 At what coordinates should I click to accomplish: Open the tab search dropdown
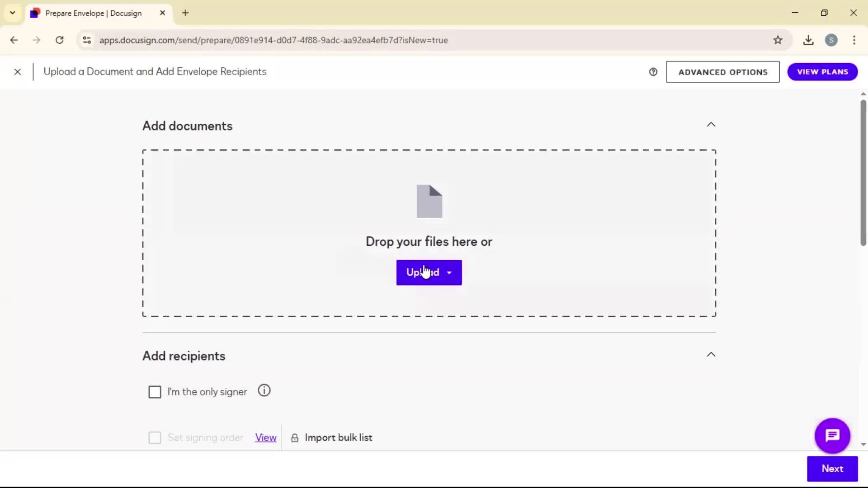(x=13, y=13)
